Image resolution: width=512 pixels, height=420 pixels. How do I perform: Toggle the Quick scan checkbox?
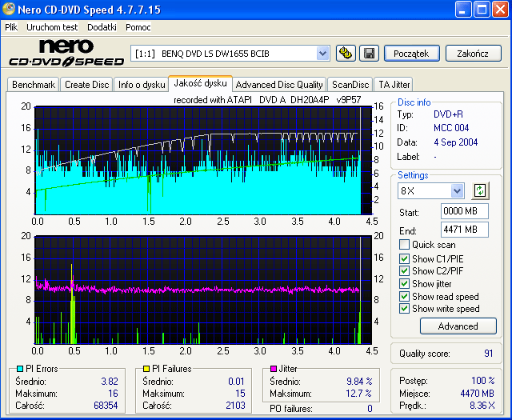pyautogui.click(x=404, y=245)
